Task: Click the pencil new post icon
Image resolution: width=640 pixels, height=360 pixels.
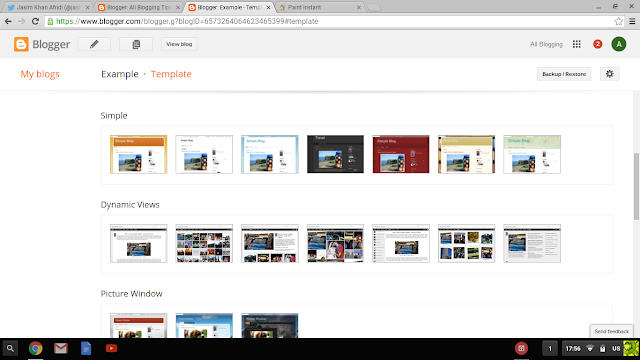Action: click(94, 44)
